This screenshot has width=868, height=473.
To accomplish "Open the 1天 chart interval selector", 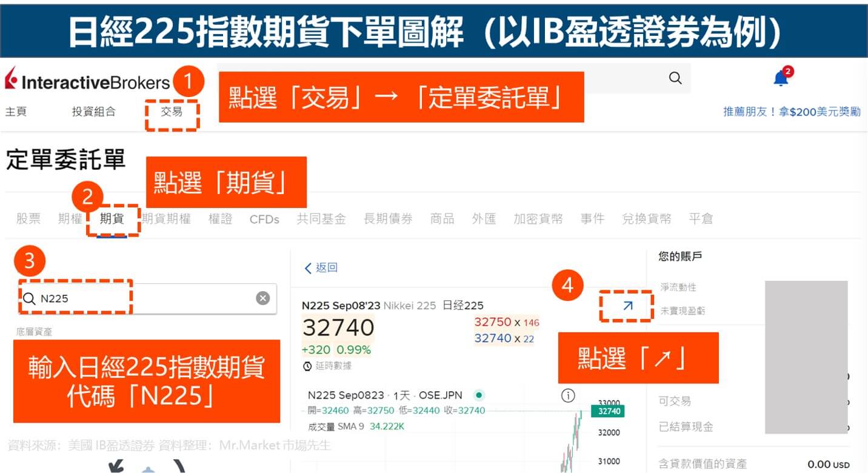I will point(401,395).
